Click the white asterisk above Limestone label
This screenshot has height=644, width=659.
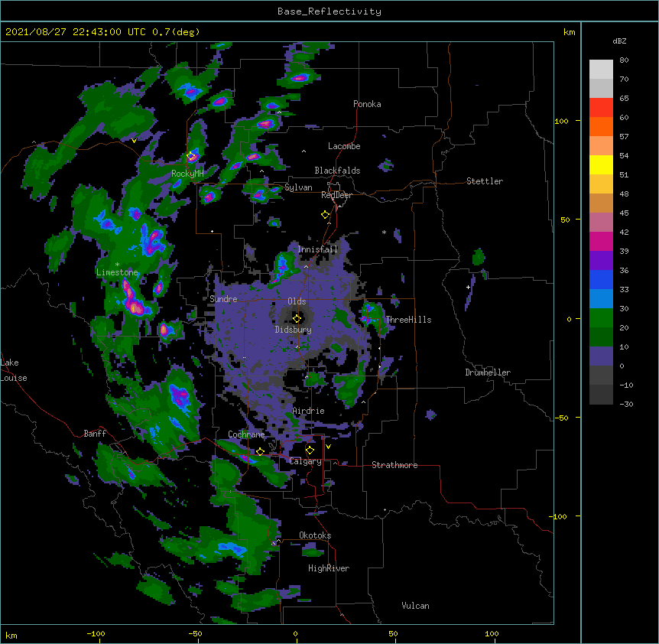tap(117, 265)
